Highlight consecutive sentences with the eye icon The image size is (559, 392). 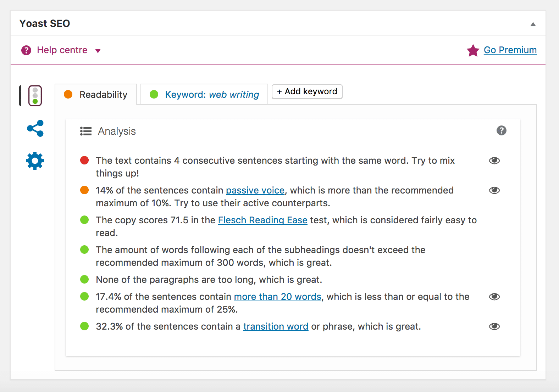[494, 161]
